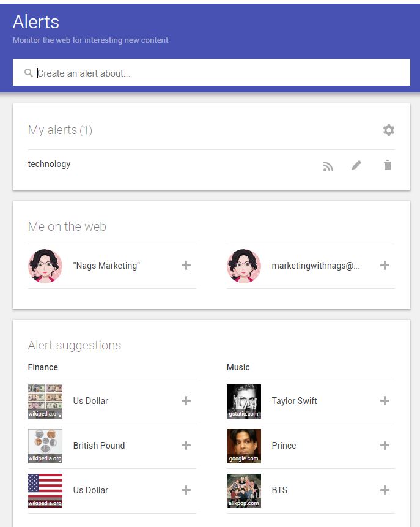Add BTS alert plus icon
Viewport: 420px width, 527px height.
pyautogui.click(x=385, y=490)
